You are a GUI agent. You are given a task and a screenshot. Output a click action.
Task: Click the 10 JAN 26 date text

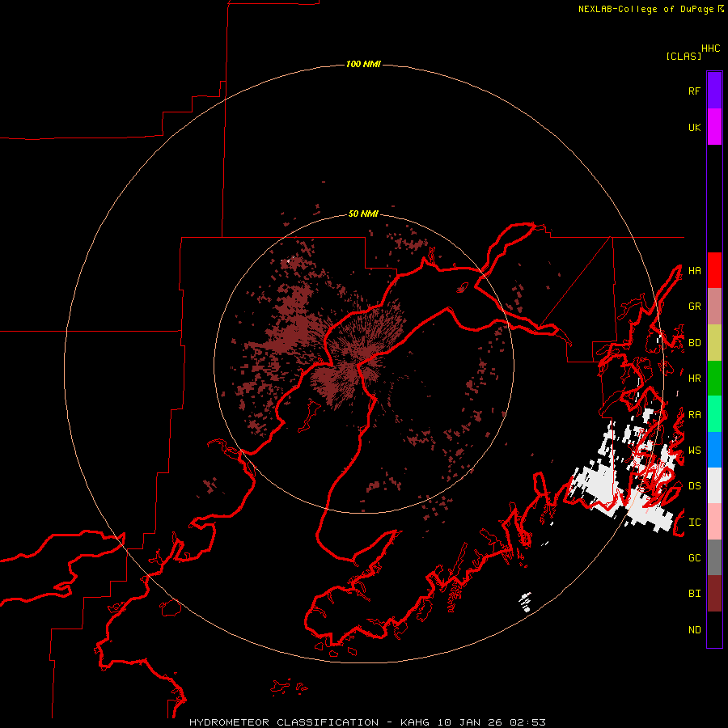coord(471,722)
